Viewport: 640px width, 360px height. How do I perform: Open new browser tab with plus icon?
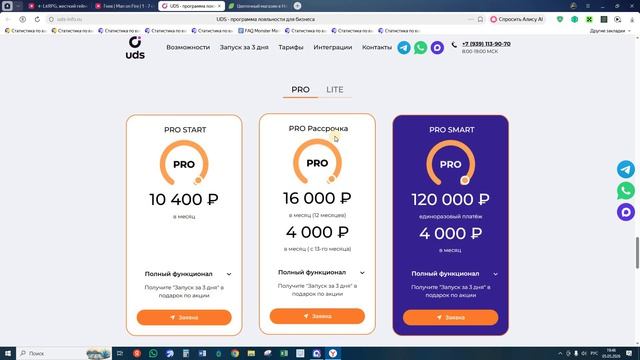point(298,6)
